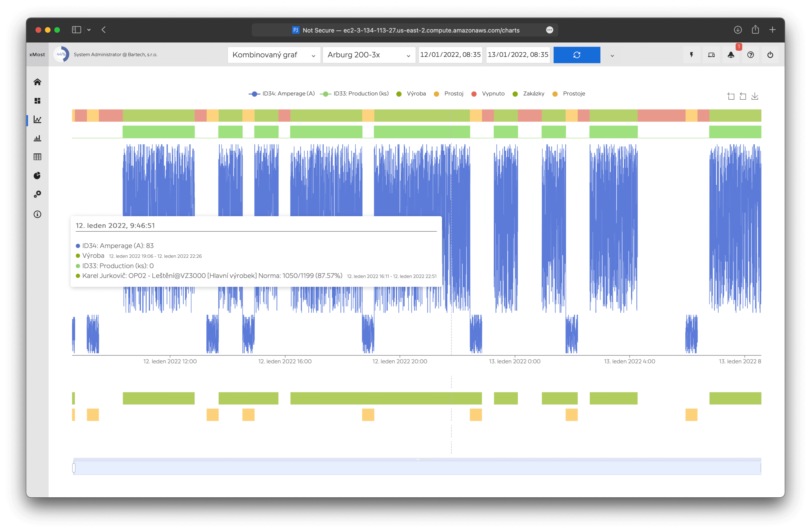The image size is (811, 532).
Task: Open the help question mark icon
Action: coord(751,55)
